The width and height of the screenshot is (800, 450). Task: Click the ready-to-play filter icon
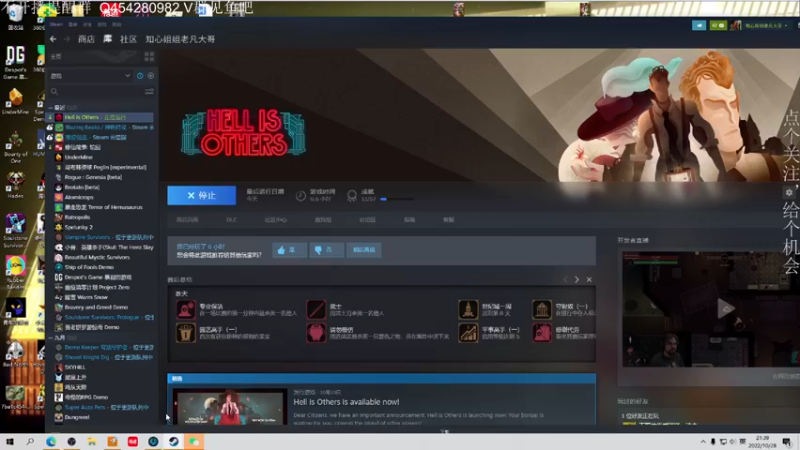(x=151, y=76)
